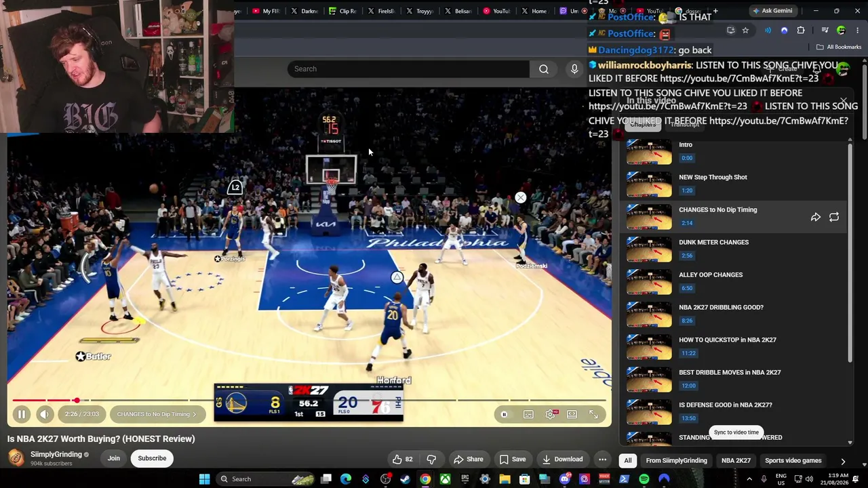The height and width of the screenshot is (488, 868).
Task: Open the Xbox app from the taskbar
Action: [x=445, y=479]
